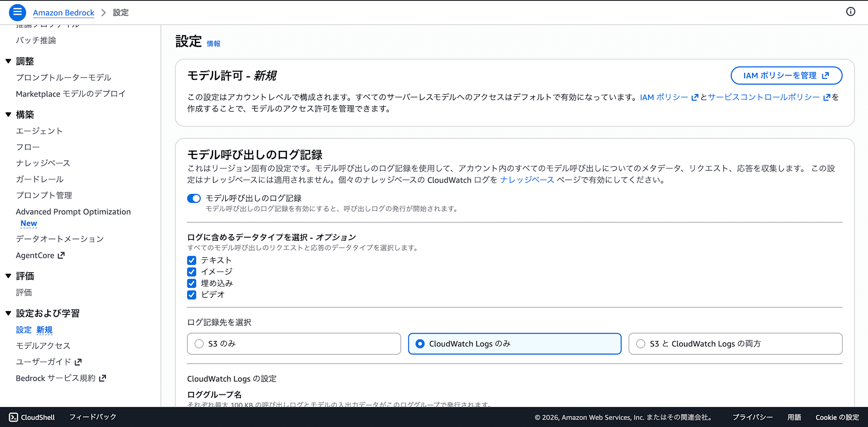This screenshot has width=868, height=427.
Task: Click フィードバック in the footer
Action: (93, 417)
